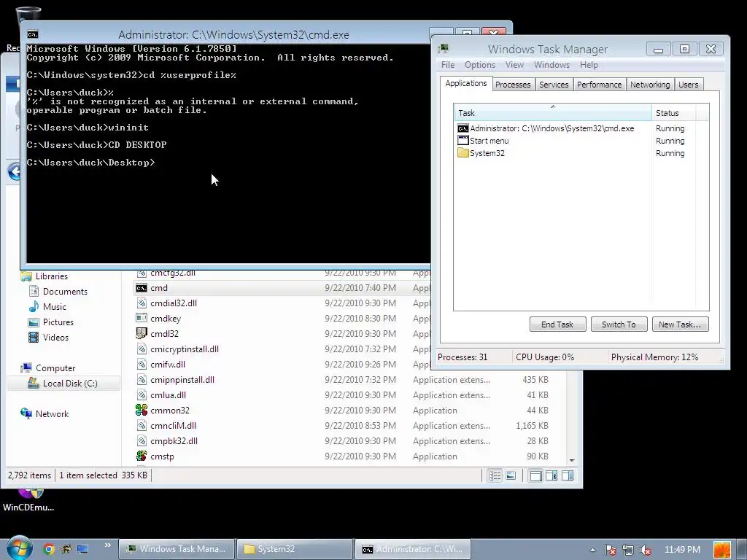
Task: Open the Users tab in Task Manager
Action: pyautogui.click(x=689, y=85)
